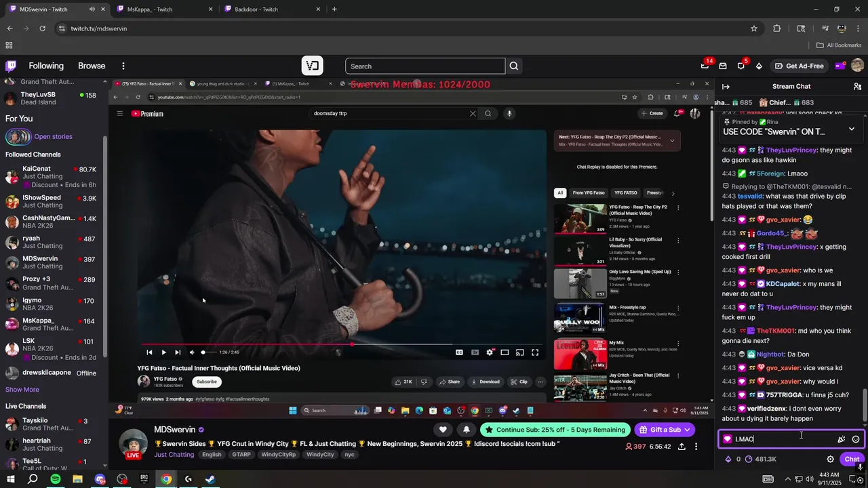Open a new Chrome tab
This screenshot has height=488, width=868.
(334, 9)
